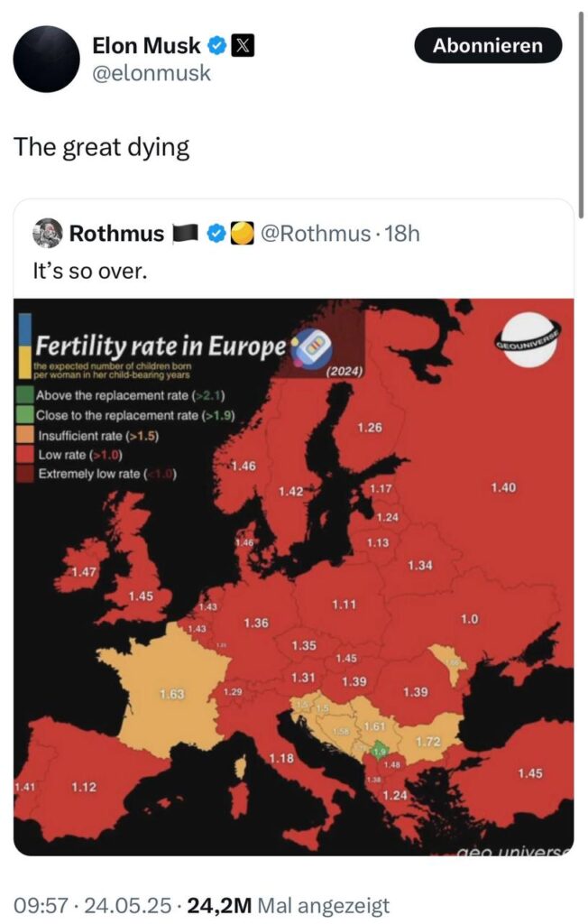This screenshot has height=924, width=588.
Task: Click the Elon Musk display name
Action: 146,45
